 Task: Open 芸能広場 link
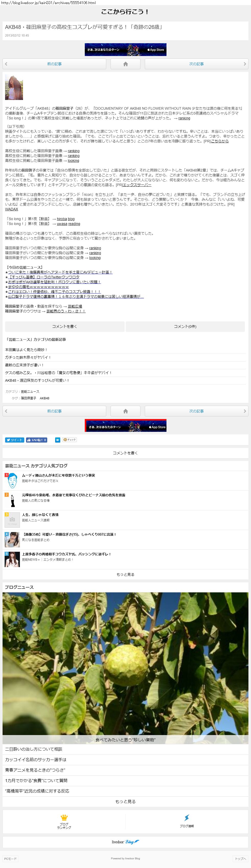click(75, 306)
